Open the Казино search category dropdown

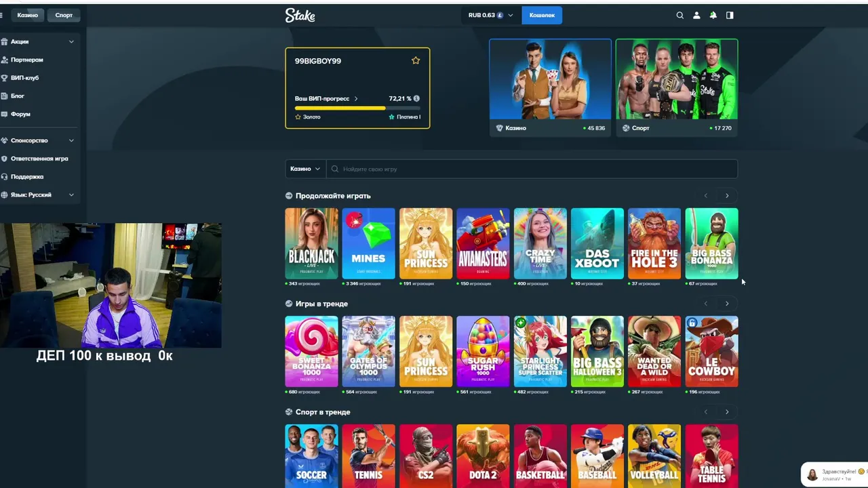(305, 169)
